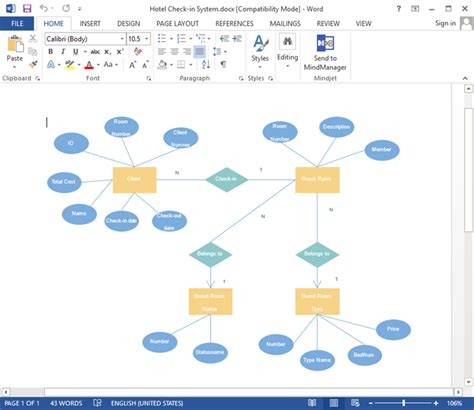Screen dimensions: 474x410
Task: Open Ribbon Display Options
Action: (x=415, y=9)
